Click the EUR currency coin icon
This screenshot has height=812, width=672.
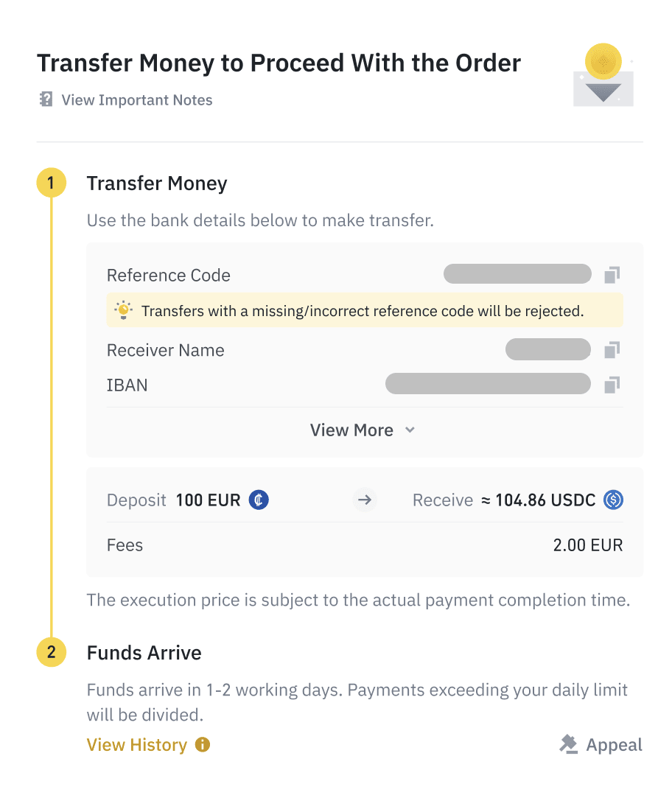coord(259,500)
